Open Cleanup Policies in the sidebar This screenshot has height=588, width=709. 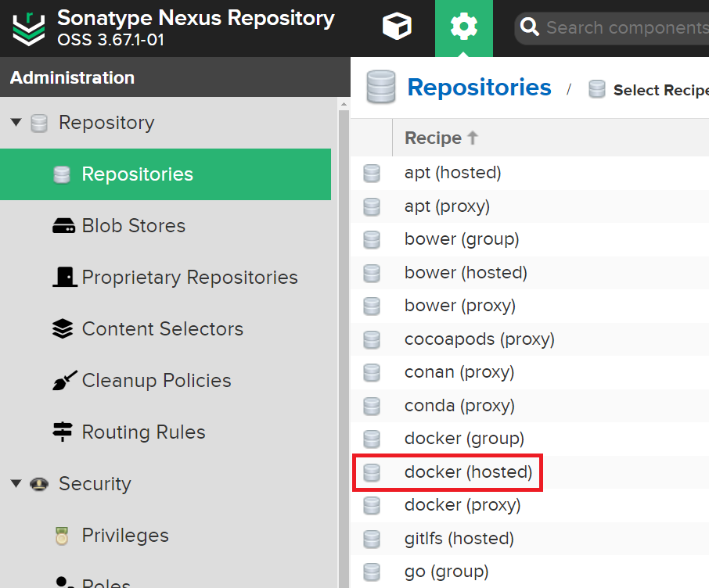coord(157,381)
